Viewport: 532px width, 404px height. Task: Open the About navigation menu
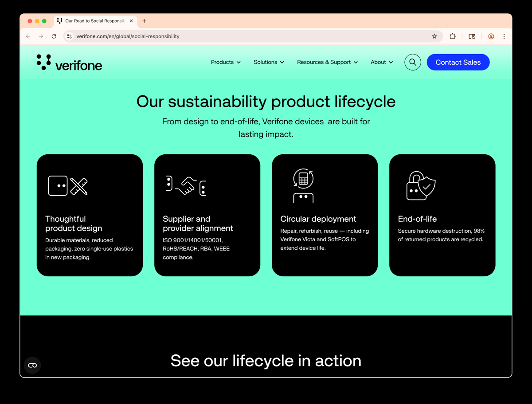tap(381, 62)
